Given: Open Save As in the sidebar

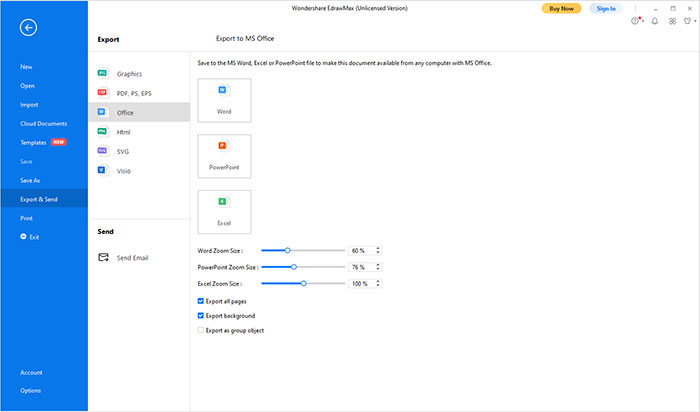Looking at the screenshot, I should 30,180.
